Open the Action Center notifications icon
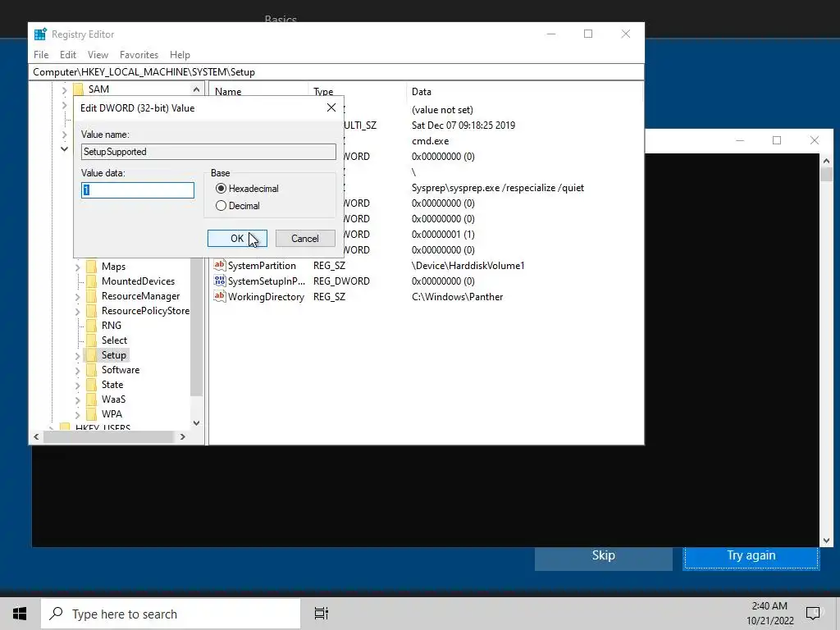840x630 pixels. [813, 614]
